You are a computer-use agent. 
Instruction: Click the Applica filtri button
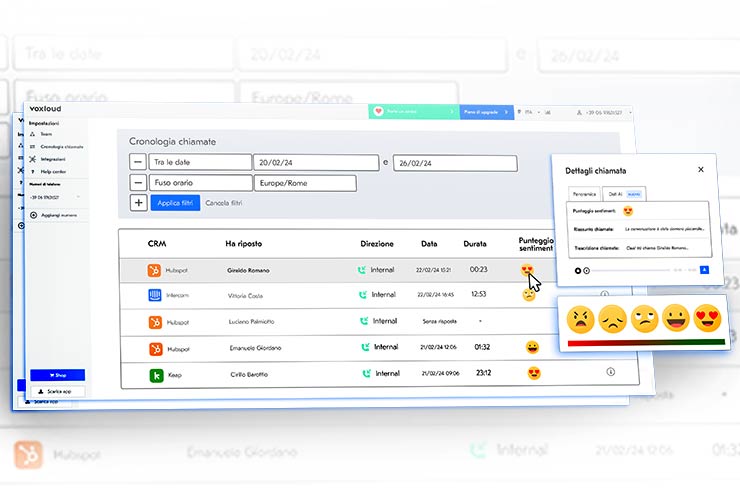click(x=175, y=203)
